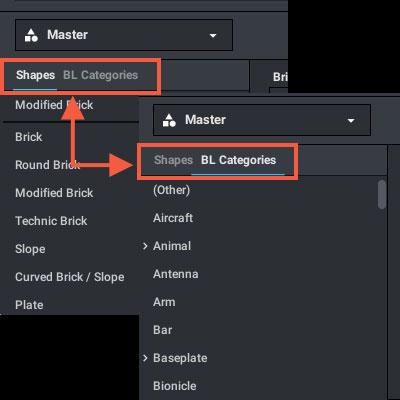The width and height of the screenshot is (400, 400).
Task: Select the Aircraft category
Action: pyautogui.click(x=173, y=218)
